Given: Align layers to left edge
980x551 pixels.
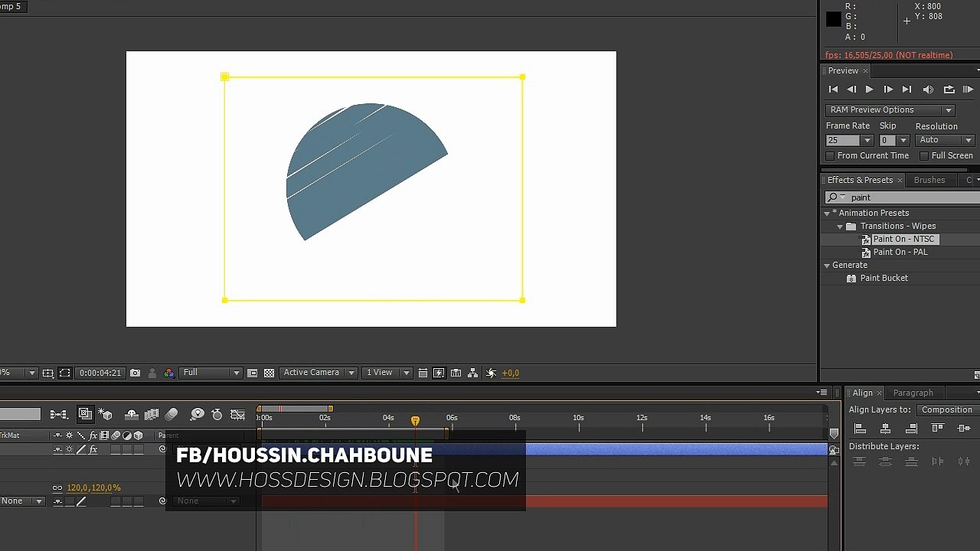Looking at the screenshot, I should point(860,429).
